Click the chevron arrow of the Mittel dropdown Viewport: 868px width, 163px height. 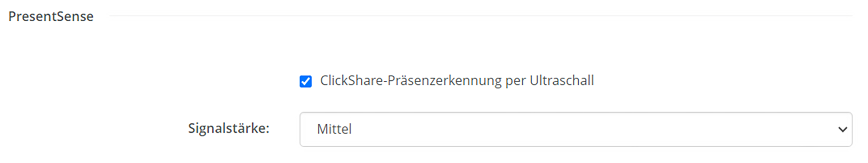842,129
